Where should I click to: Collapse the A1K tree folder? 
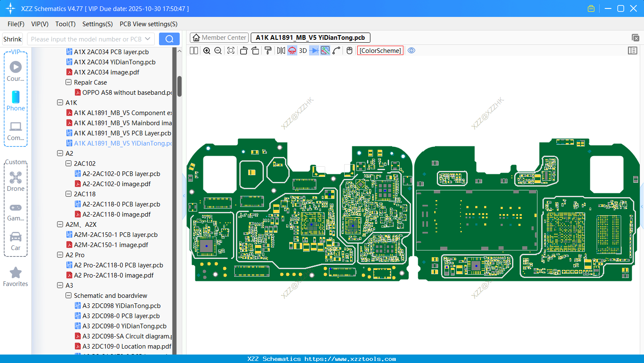[x=60, y=103]
